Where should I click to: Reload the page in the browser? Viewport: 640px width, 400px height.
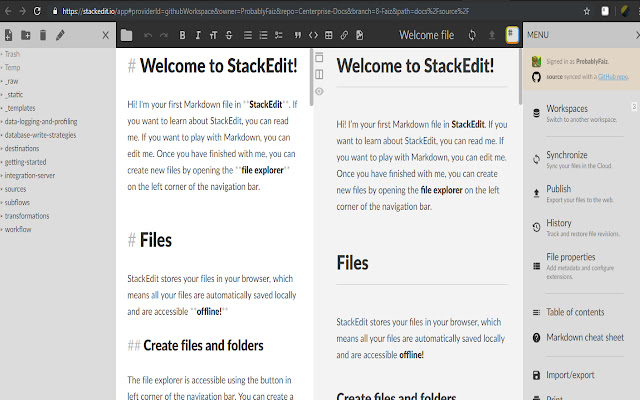point(37,11)
